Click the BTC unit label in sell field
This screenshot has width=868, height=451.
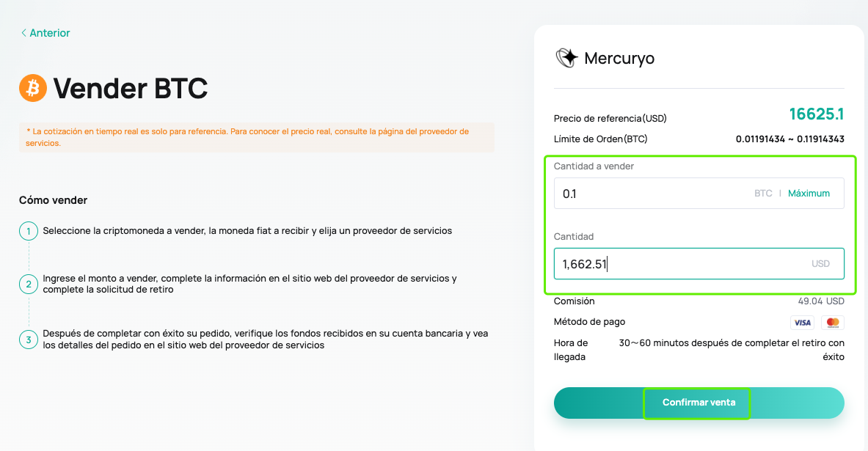(763, 193)
